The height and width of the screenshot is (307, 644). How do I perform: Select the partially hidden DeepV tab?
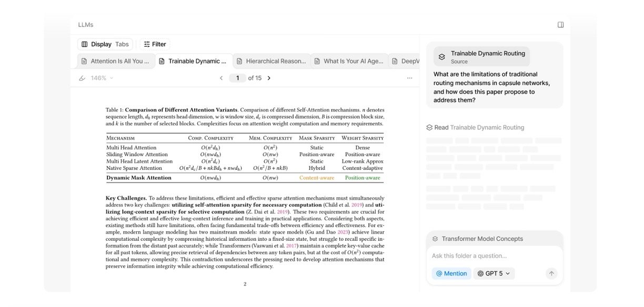tap(405, 61)
